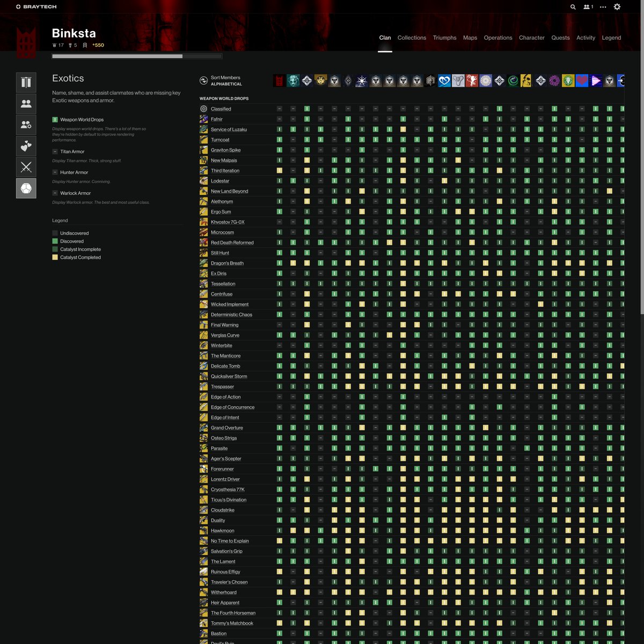
Task: Select the Exotics engram sidebar icon
Action: (26, 188)
